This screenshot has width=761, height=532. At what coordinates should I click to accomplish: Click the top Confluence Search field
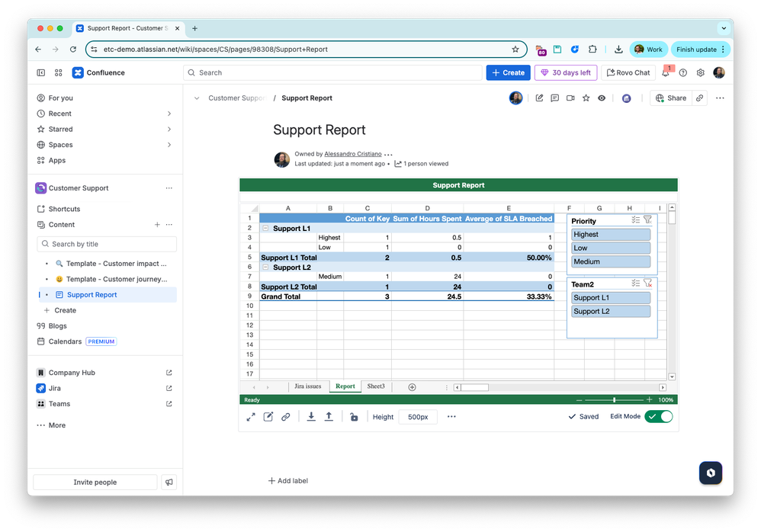(333, 72)
